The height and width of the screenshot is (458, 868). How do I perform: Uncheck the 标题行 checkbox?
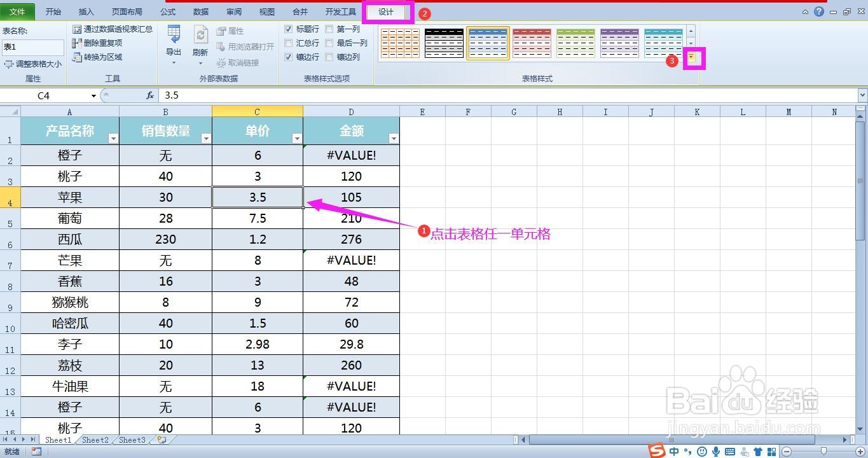coord(289,29)
